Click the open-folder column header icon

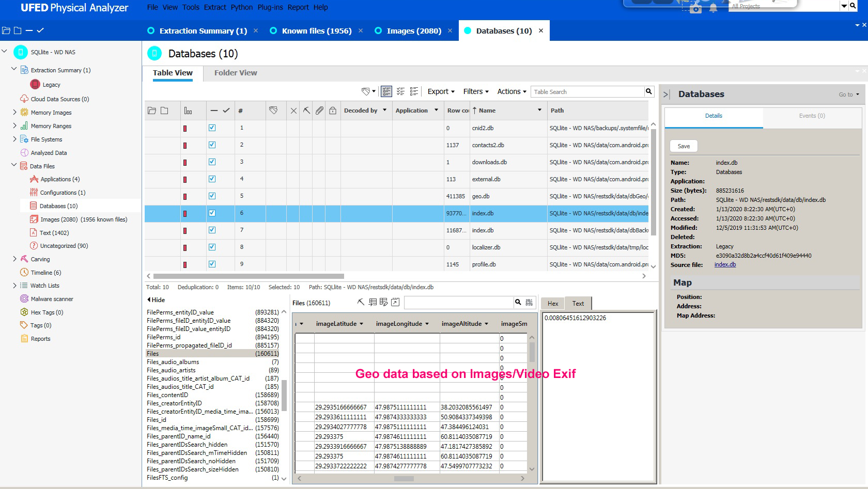tap(152, 111)
